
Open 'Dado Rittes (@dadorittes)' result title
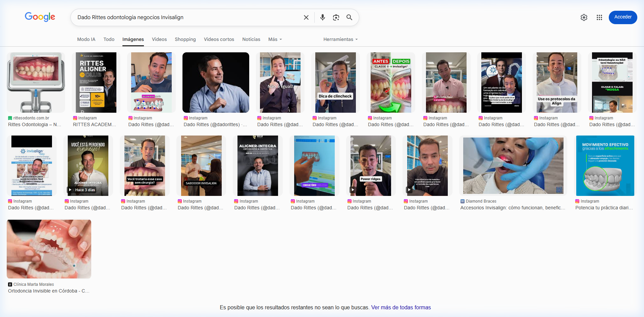[215, 124]
